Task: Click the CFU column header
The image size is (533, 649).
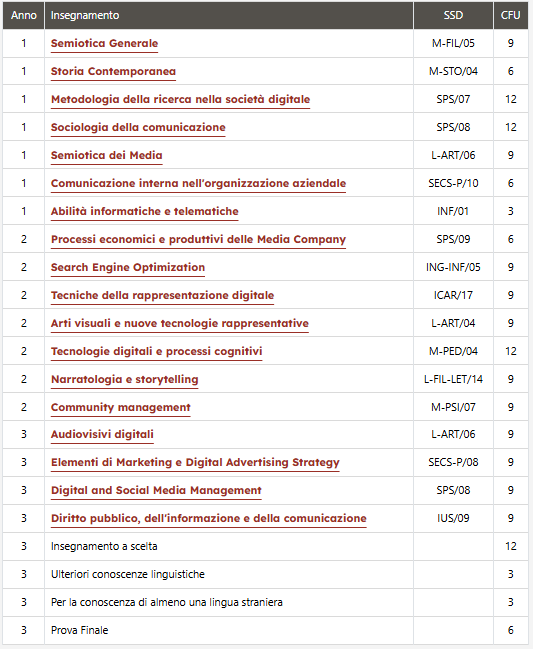Action: 510,15
